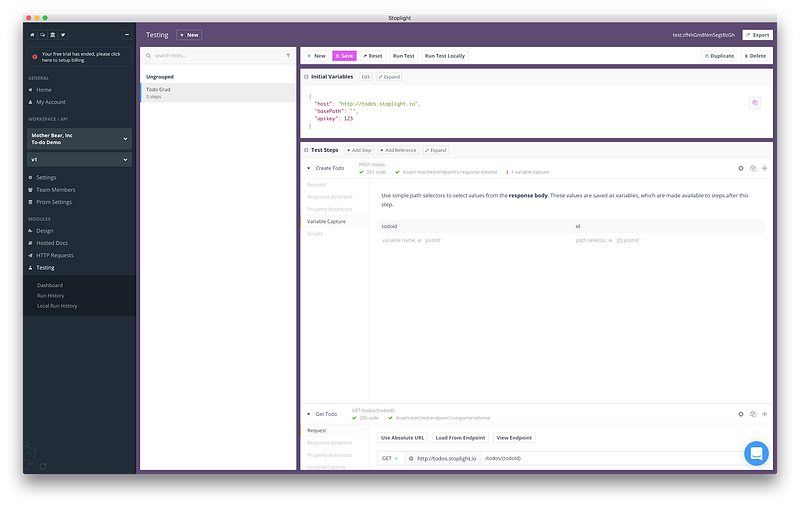Expand the Test Steps section
800x507 pixels.
point(436,150)
